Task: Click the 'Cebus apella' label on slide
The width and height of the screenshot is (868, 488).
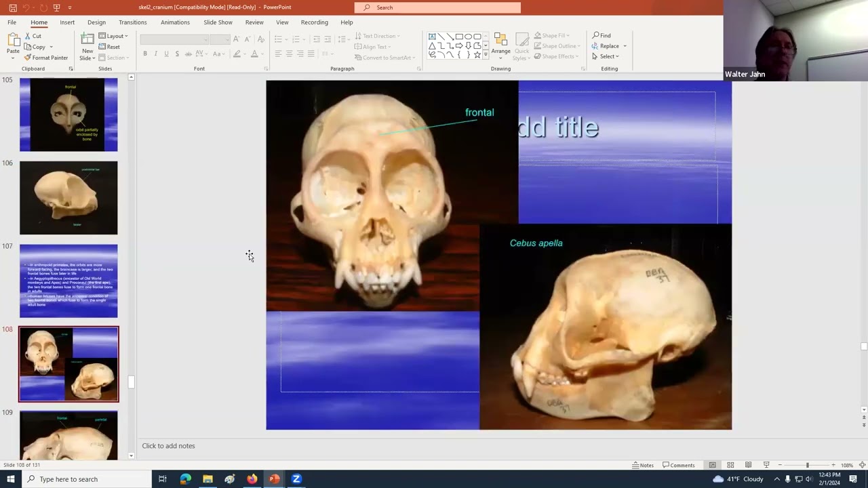Action: point(536,243)
